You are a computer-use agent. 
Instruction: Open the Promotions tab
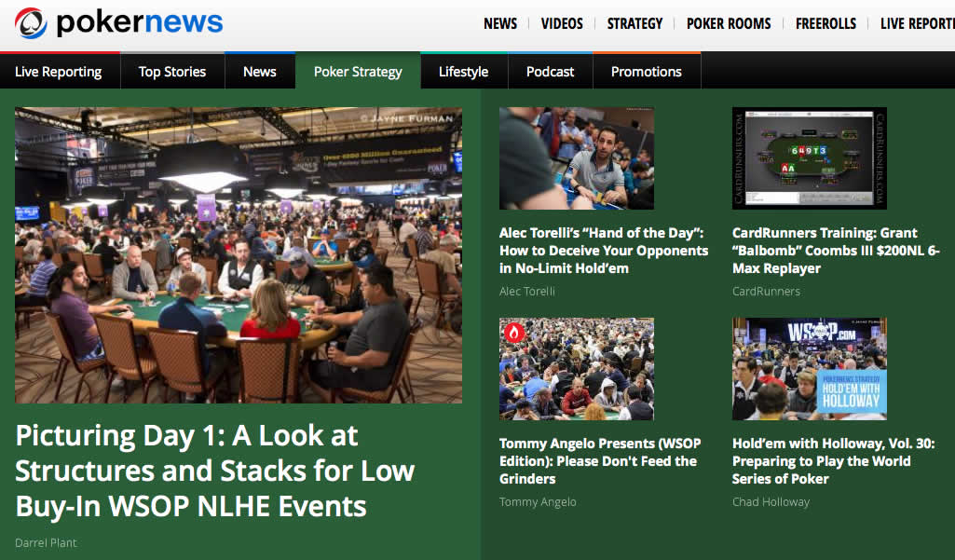(x=646, y=72)
